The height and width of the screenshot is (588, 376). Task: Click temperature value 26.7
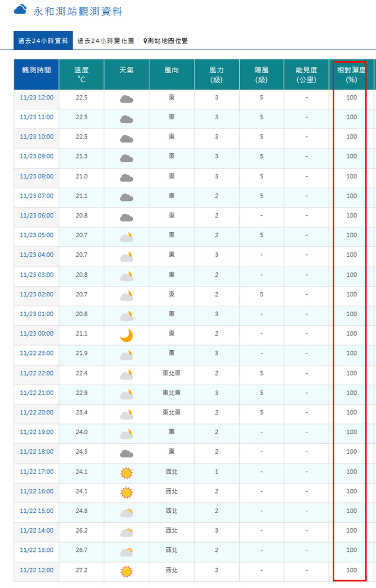click(x=81, y=550)
